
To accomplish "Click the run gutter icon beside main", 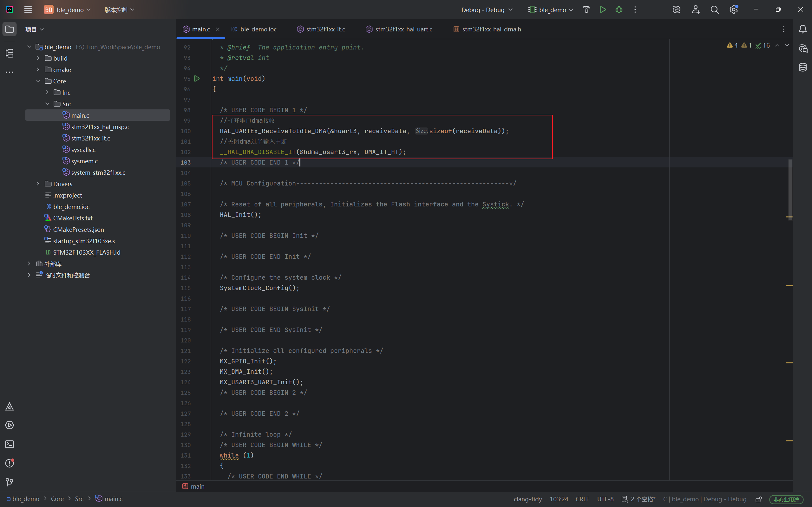I will click(197, 78).
